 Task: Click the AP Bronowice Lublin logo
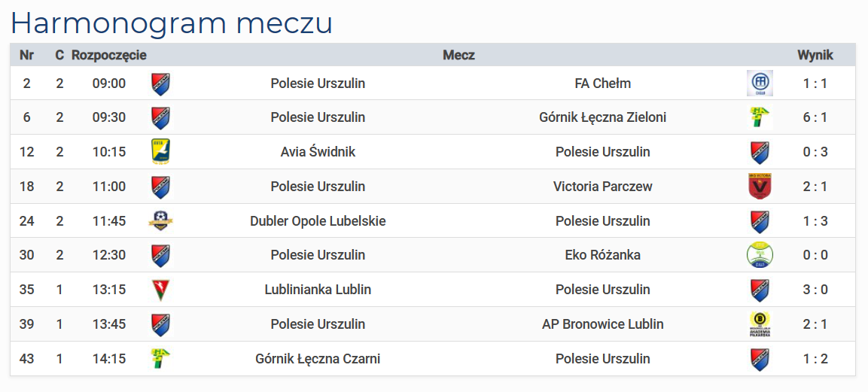pyautogui.click(x=760, y=324)
